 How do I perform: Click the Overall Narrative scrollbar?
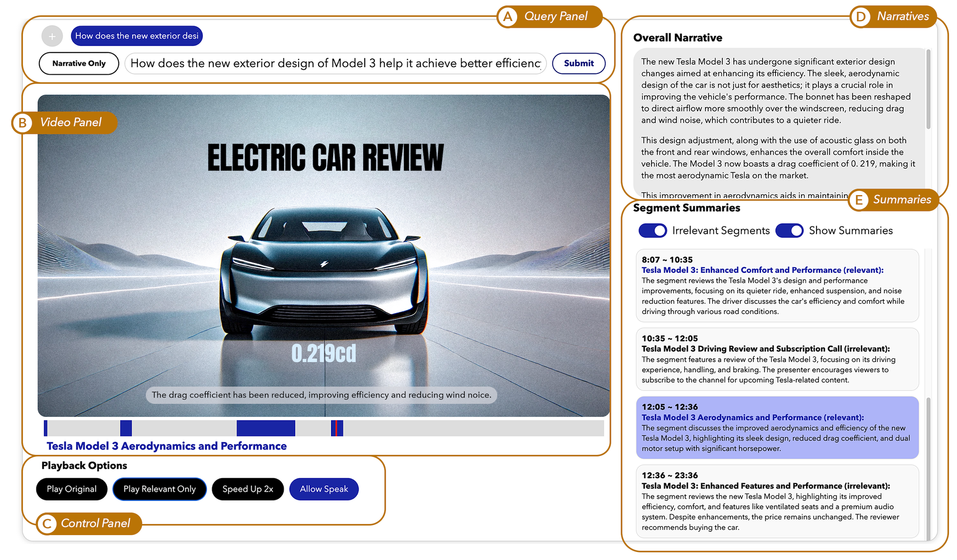[x=928, y=89]
